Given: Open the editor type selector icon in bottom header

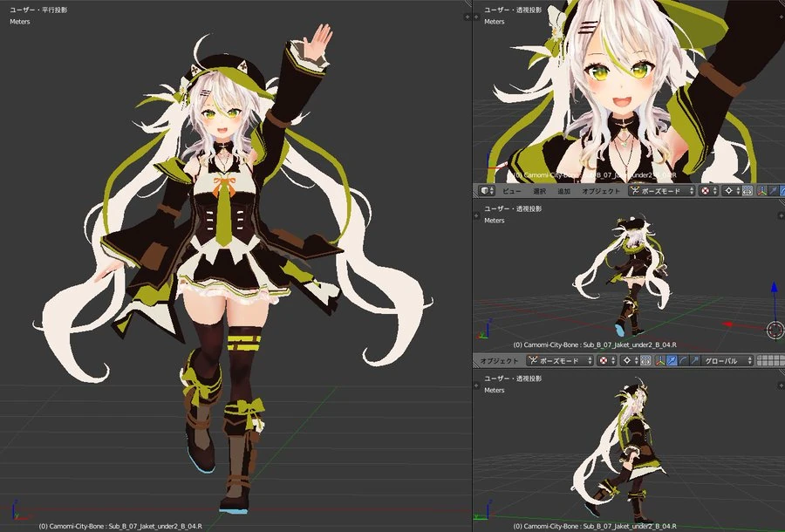Looking at the screenshot, I should click(475, 360).
